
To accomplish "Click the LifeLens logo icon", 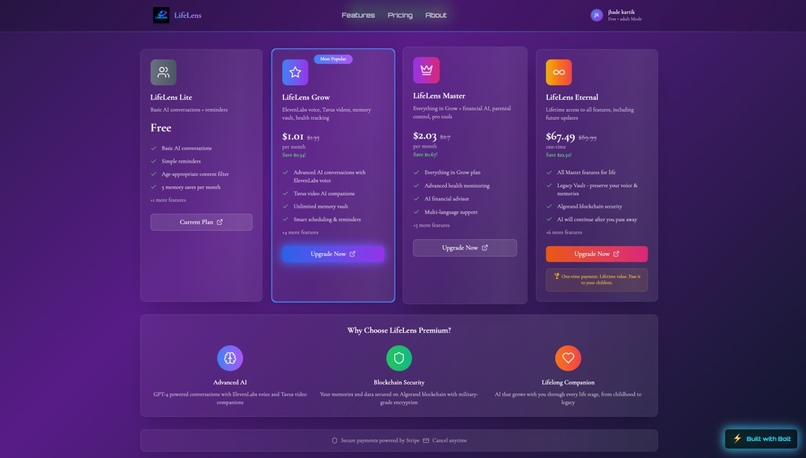I will (x=161, y=15).
